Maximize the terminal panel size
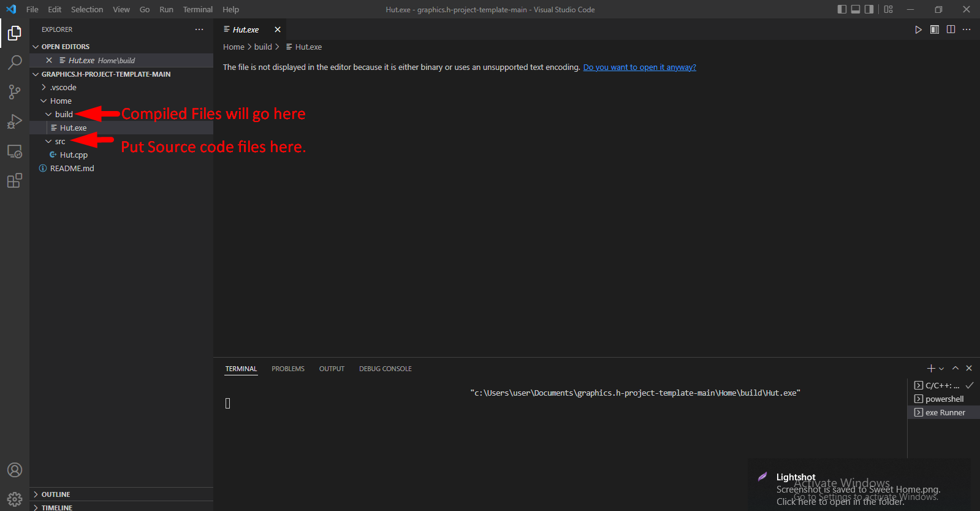The width and height of the screenshot is (980, 511). (955, 368)
